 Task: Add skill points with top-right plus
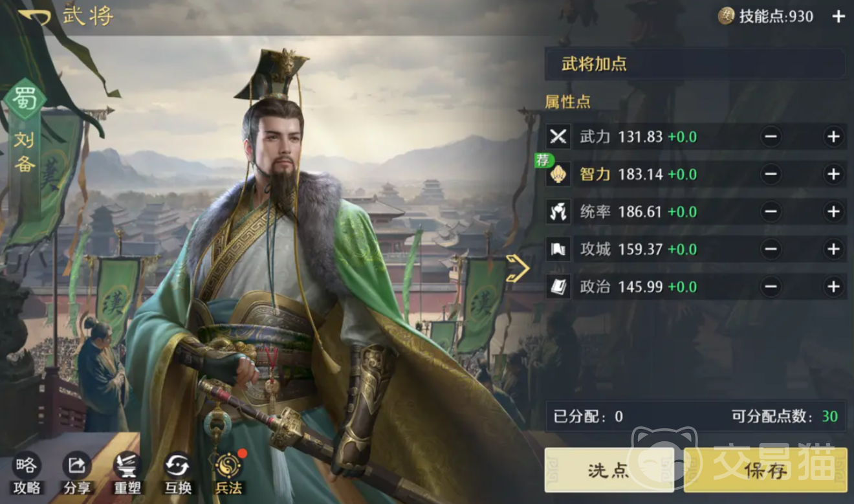coord(838,16)
